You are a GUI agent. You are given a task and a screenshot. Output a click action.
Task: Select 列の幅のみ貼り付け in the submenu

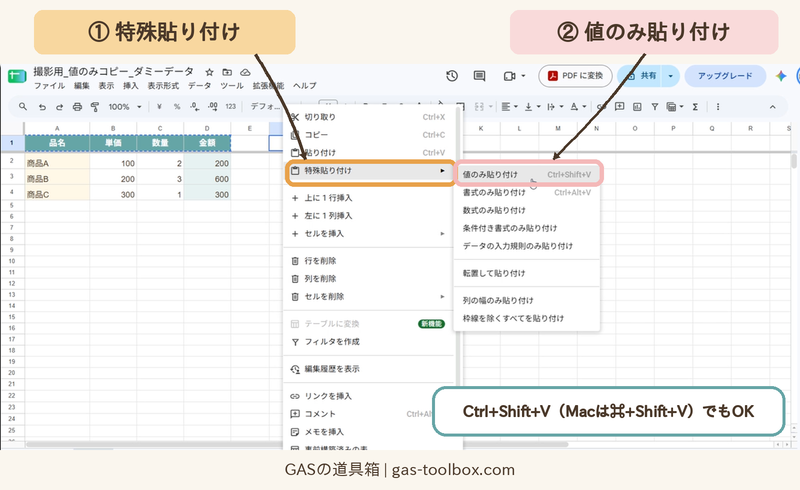(527, 301)
